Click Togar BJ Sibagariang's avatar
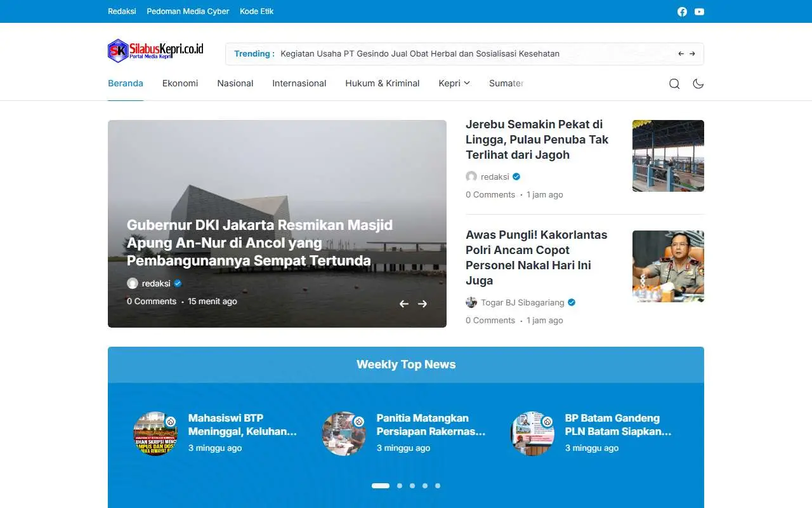Viewport: 812px width, 508px height. point(471,302)
